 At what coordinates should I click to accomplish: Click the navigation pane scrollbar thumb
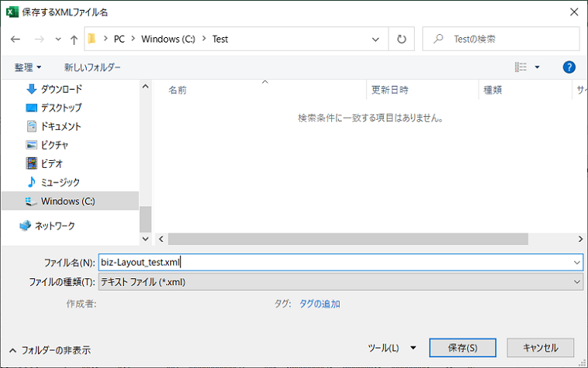click(145, 220)
